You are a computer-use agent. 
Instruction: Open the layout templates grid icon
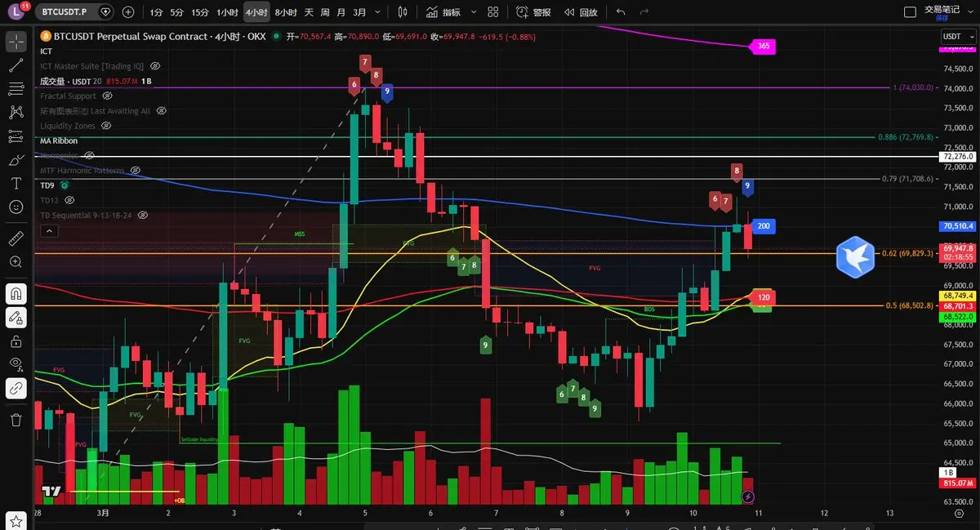coord(492,12)
